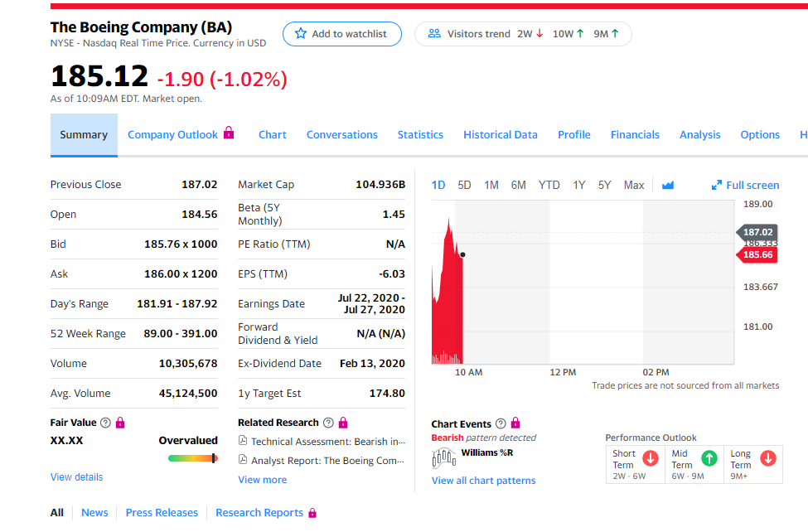This screenshot has width=808, height=532.
Task: Click the Market Cap value 104.936B
Action: (380, 185)
